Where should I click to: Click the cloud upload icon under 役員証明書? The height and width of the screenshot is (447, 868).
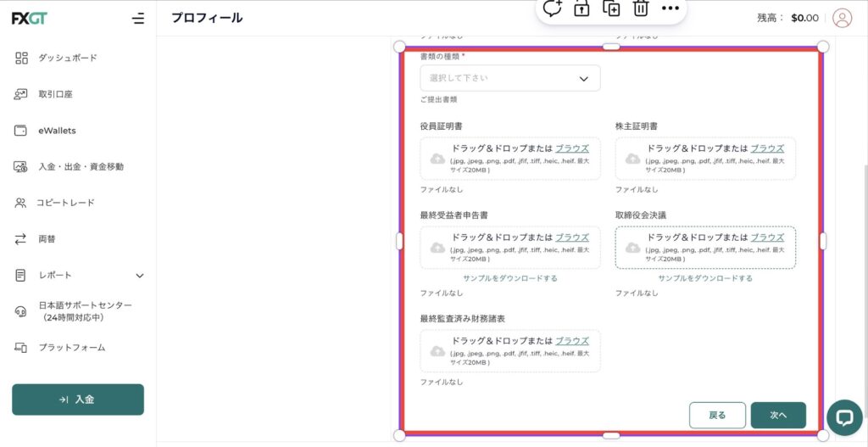click(437, 159)
